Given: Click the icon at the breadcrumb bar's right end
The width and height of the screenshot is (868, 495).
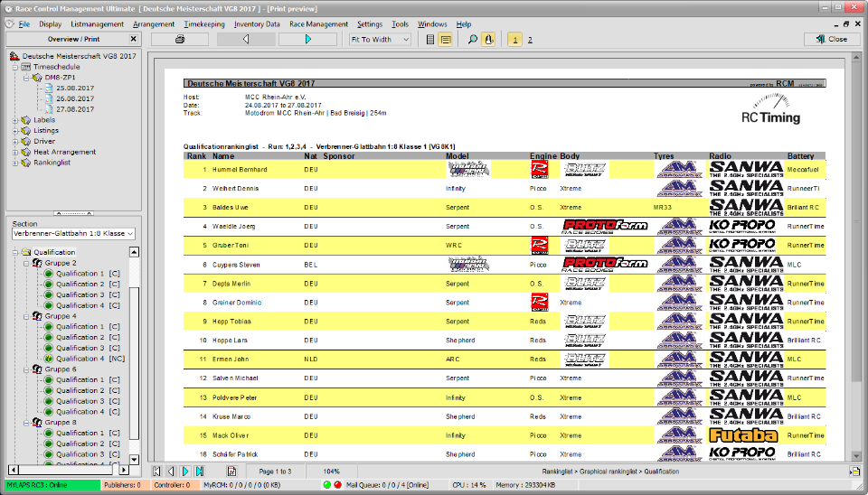Looking at the screenshot, I should pos(854,472).
